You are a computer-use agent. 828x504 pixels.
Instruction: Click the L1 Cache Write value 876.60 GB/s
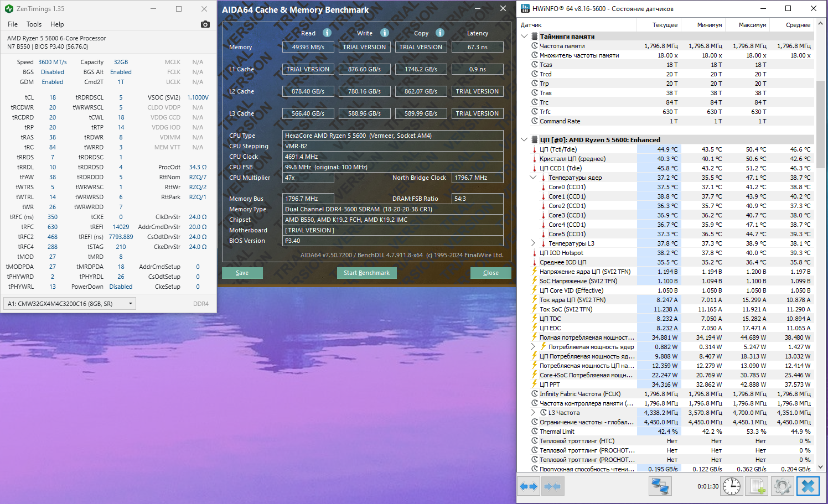tap(365, 69)
